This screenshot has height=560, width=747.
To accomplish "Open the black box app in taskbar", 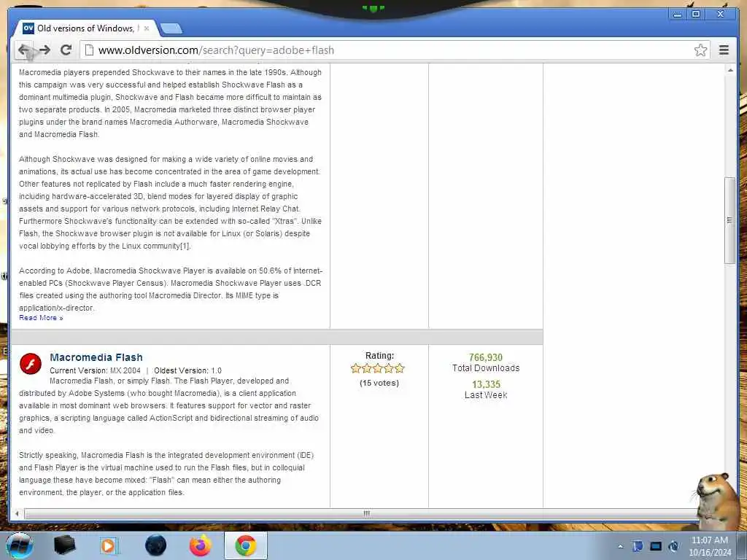I will pos(64,545).
